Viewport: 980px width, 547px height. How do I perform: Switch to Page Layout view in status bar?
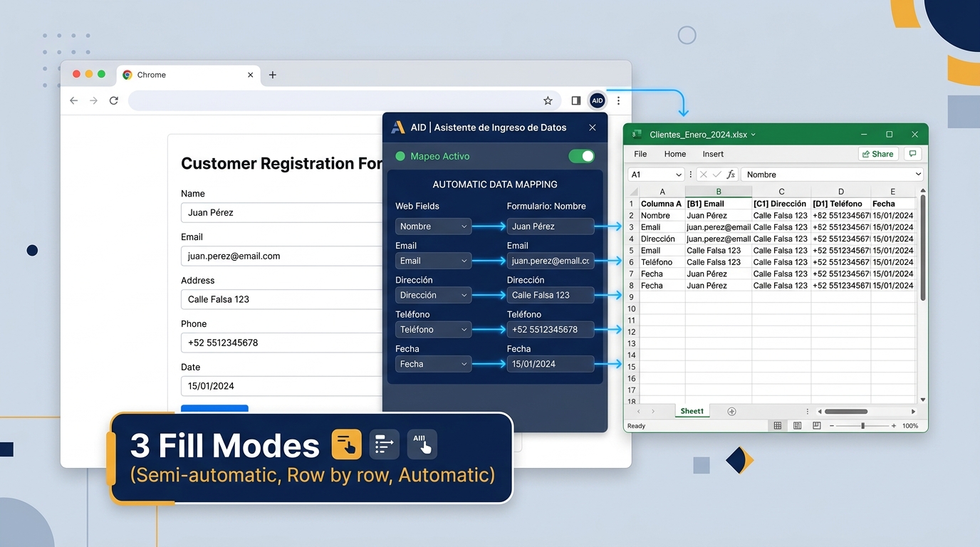(797, 426)
